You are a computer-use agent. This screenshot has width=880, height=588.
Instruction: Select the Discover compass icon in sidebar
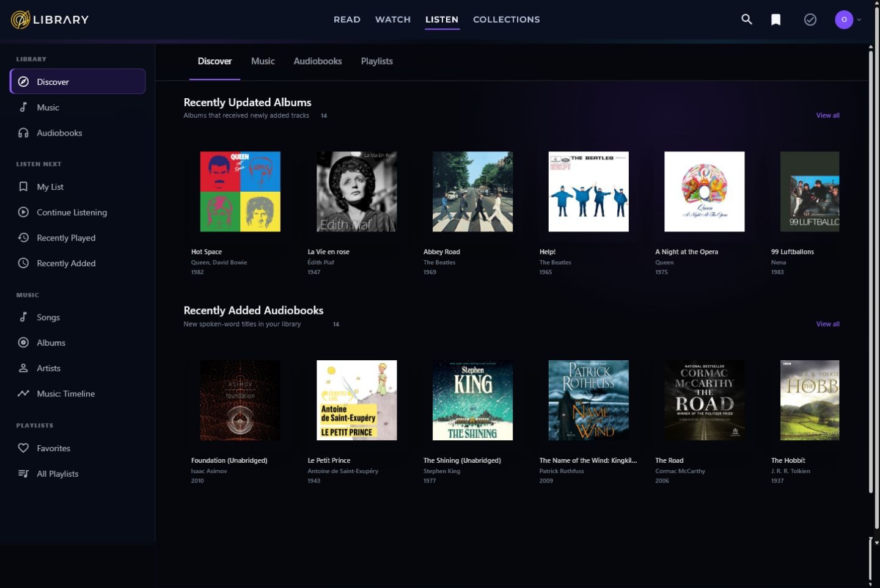click(23, 82)
